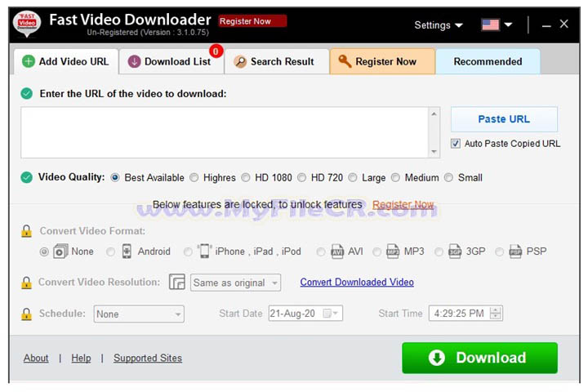The image size is (588, 392).
Task: Choose Android convert format radio button
Action: pos(110,252)
